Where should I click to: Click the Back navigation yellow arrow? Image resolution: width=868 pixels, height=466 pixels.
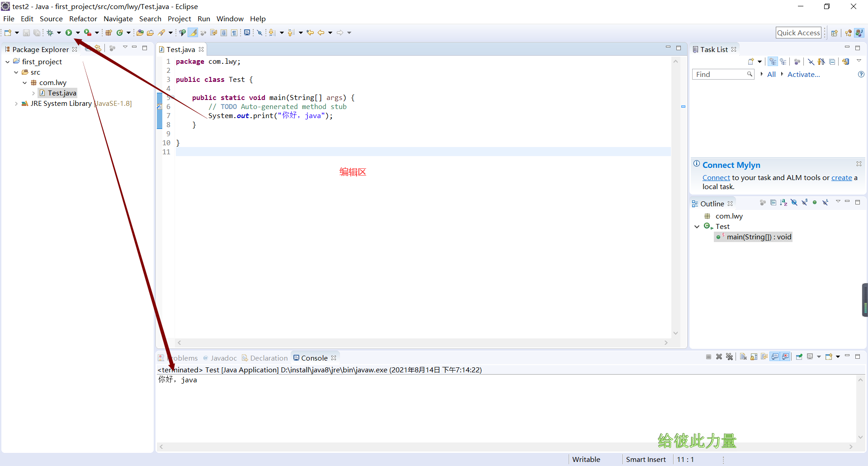tap(321, 33)
